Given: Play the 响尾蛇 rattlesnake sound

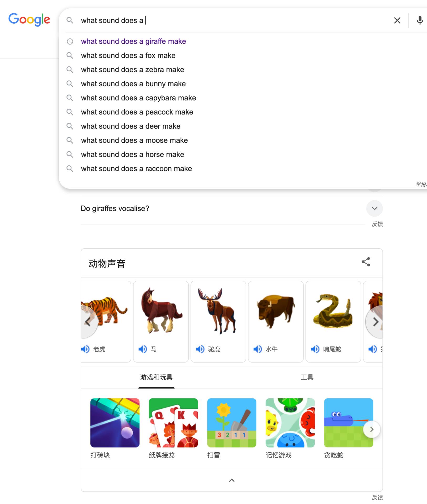Looking at the screenshot, I should tap(315, 349).
